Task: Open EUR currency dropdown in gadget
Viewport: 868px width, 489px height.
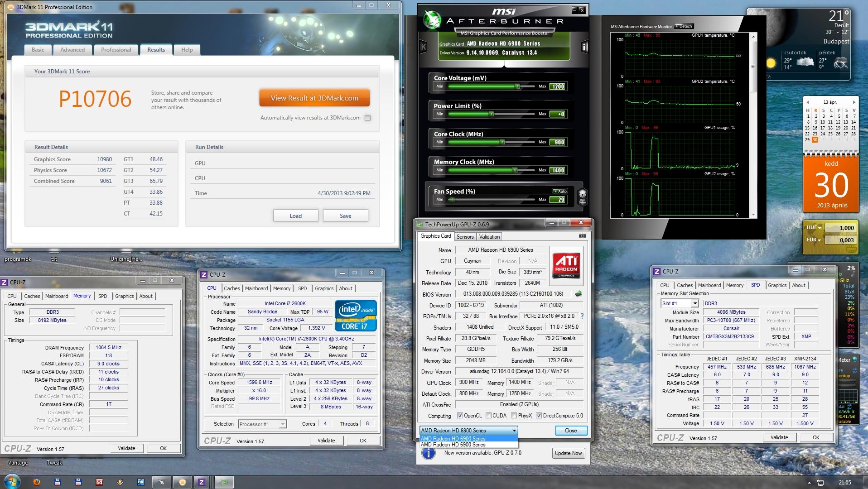Action: [813, 240]
